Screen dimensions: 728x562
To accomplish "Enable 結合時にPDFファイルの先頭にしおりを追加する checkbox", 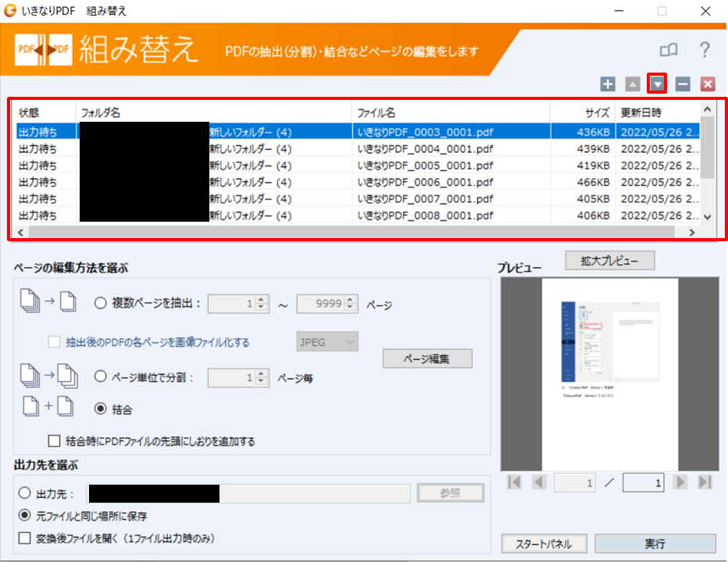I will (55, 440).
